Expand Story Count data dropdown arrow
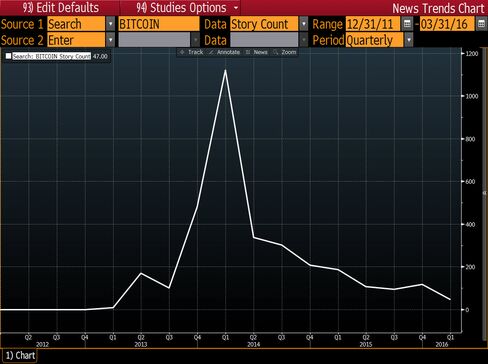488x364 pixels. coord(304,24)
